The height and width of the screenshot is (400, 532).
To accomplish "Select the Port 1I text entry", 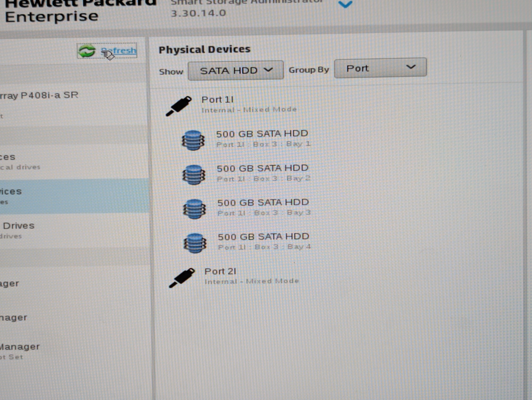I will click(217, 99).
